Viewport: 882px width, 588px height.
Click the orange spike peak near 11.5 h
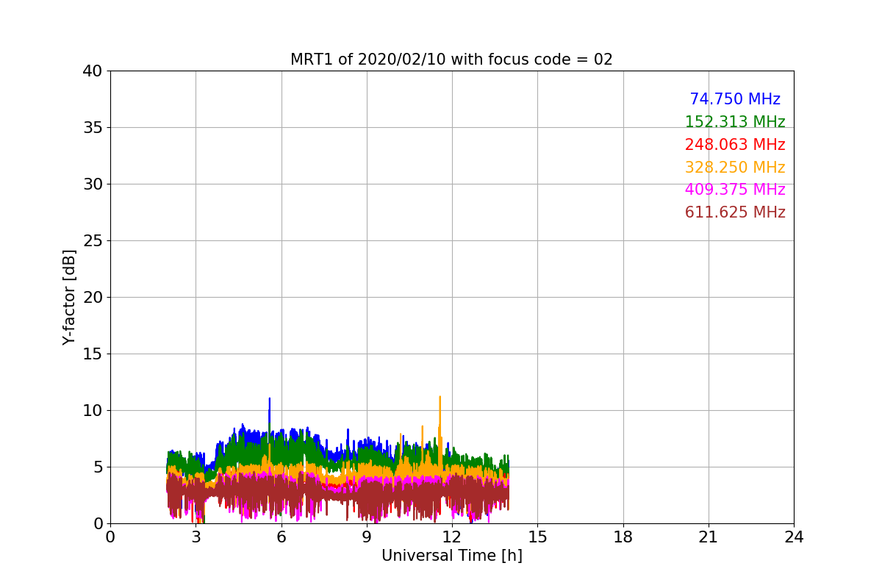(x=440, y=398)
